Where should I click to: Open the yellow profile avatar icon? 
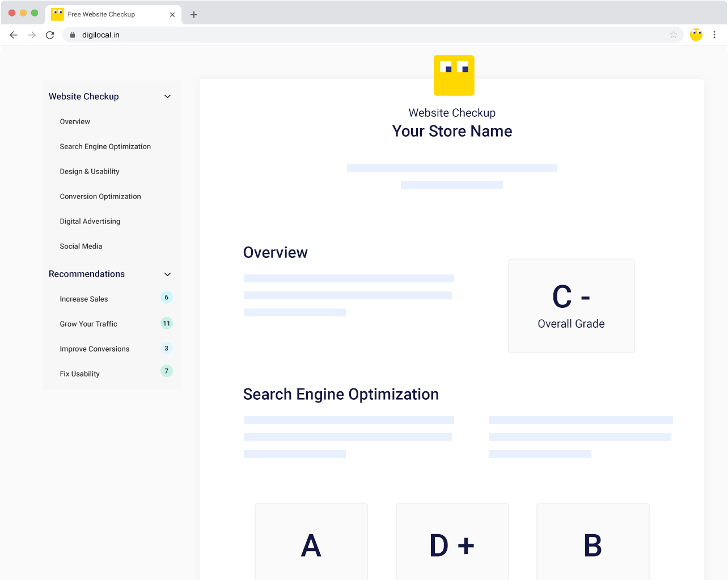pyautogui.click(x=696, y=35)
